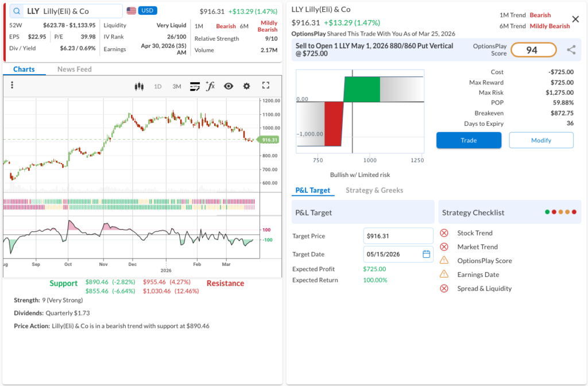Switch to the News Feed tab

tap(74, 69)
